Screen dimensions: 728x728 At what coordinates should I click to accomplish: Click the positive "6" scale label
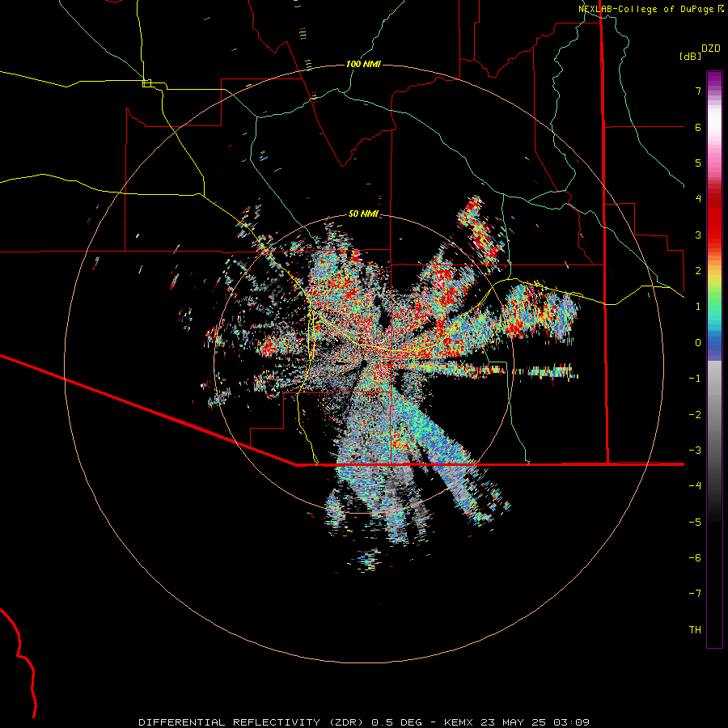pyautogui.click(x=698, y=127)
